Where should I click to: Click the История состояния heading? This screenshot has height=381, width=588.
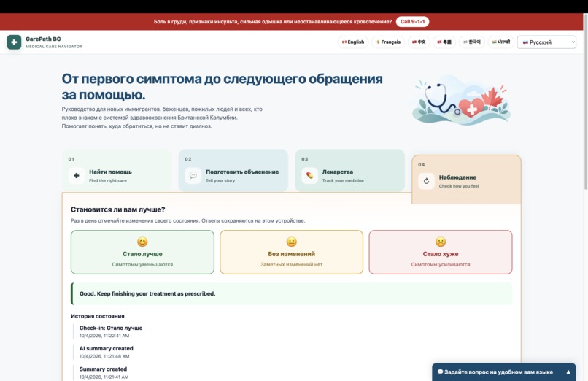pos(98,316)
